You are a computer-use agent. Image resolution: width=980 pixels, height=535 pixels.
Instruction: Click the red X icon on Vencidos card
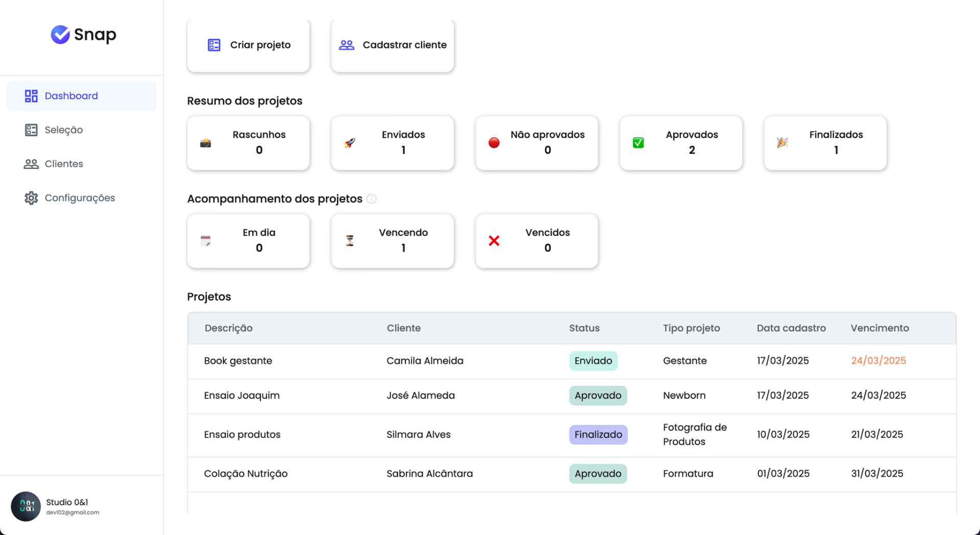tap(494, 241)
